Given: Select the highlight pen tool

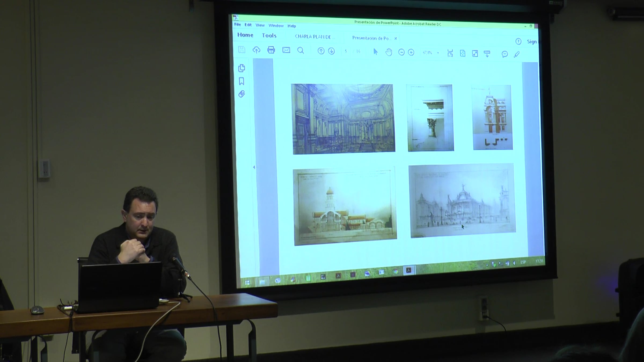Looking at the screenshot, I should (517, 54).
